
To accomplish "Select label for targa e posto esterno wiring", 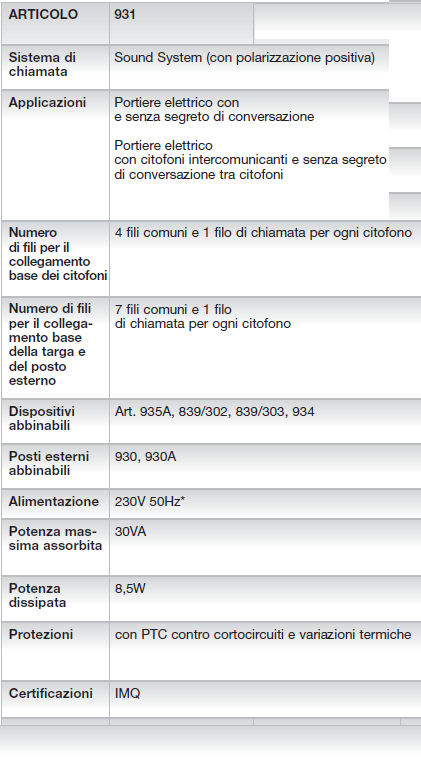I will pyautogui.click(x=50, y=344).
